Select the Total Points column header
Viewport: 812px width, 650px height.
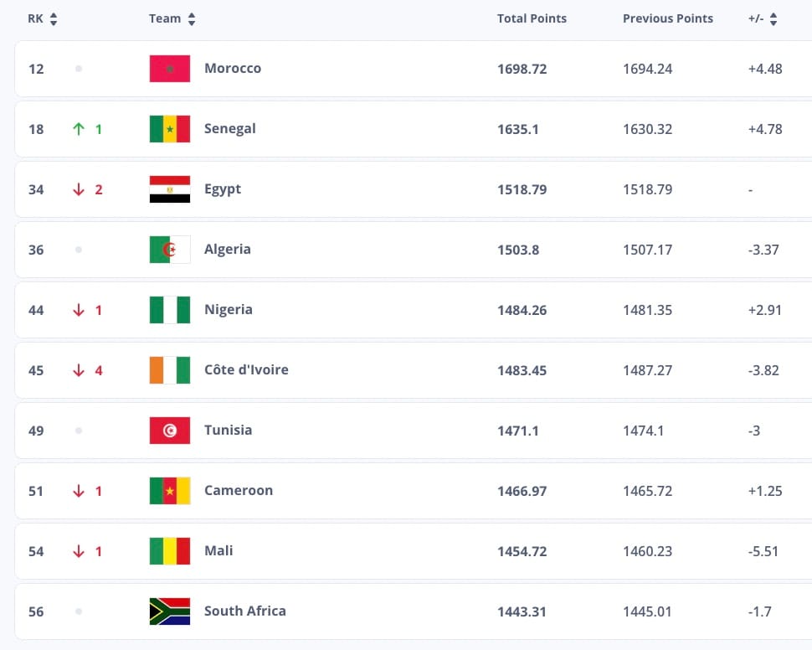click(532, 18)
